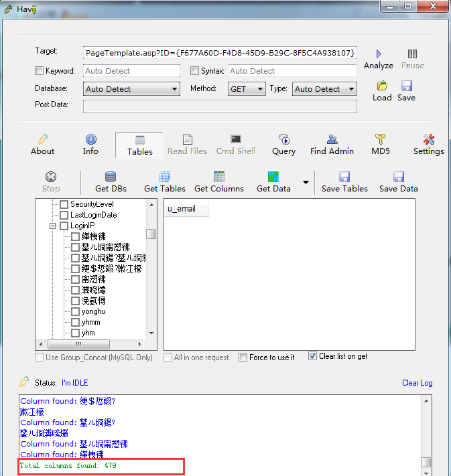Click tree scrollbar down arrow
The height and width of the screenshot is (476, 451).
(151, 333)
